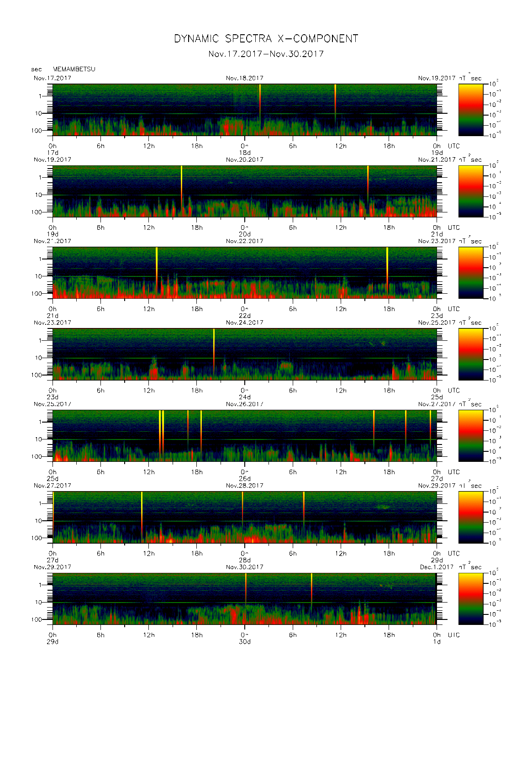Click the color scale bar beside the Nov.25–27 spectrogram
This screenshot has width=532, height=767.
click(x=471, y=436)
